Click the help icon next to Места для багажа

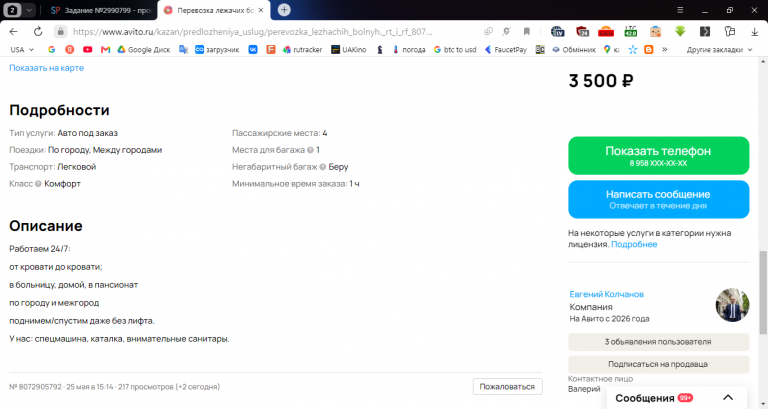click(310, 150)
